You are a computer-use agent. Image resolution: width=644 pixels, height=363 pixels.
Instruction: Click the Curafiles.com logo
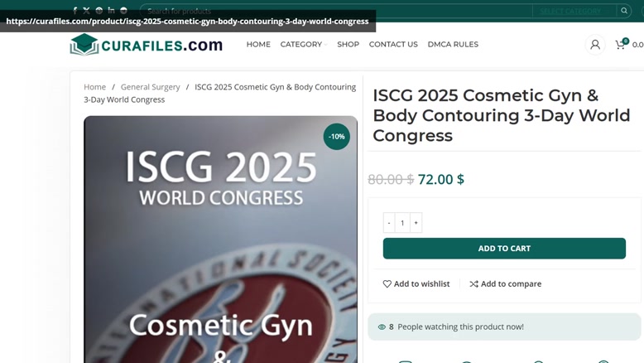tap(147, 45)
